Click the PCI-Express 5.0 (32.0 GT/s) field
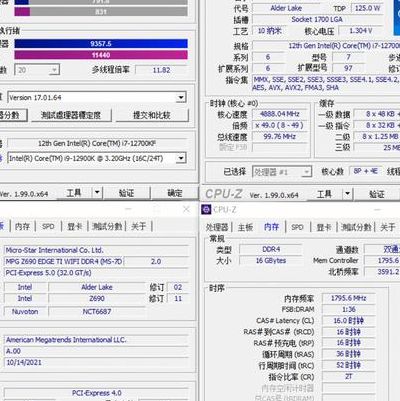The height and width of the screenshot is (401, 400). tap(97, 273)
